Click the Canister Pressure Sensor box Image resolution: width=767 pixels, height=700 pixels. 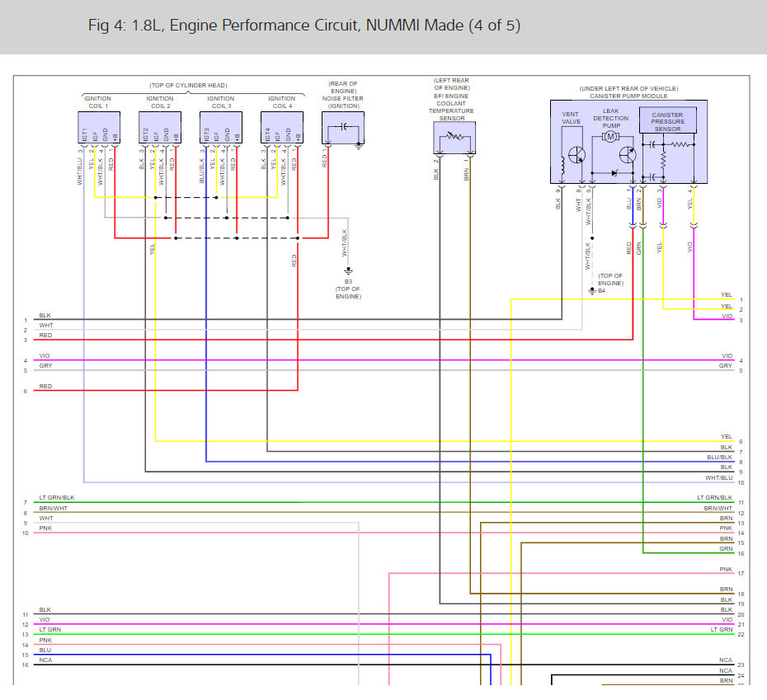click(668, 121)
